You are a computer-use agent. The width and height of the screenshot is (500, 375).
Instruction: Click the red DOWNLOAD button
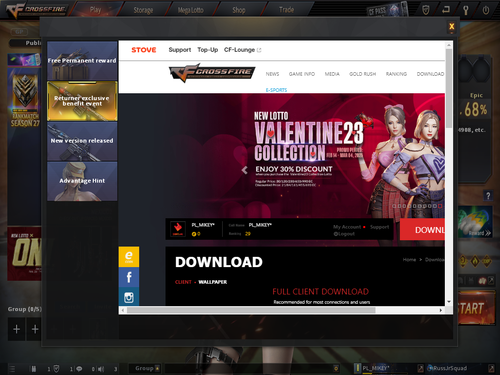pyautogui.click(x=422, y=229)
